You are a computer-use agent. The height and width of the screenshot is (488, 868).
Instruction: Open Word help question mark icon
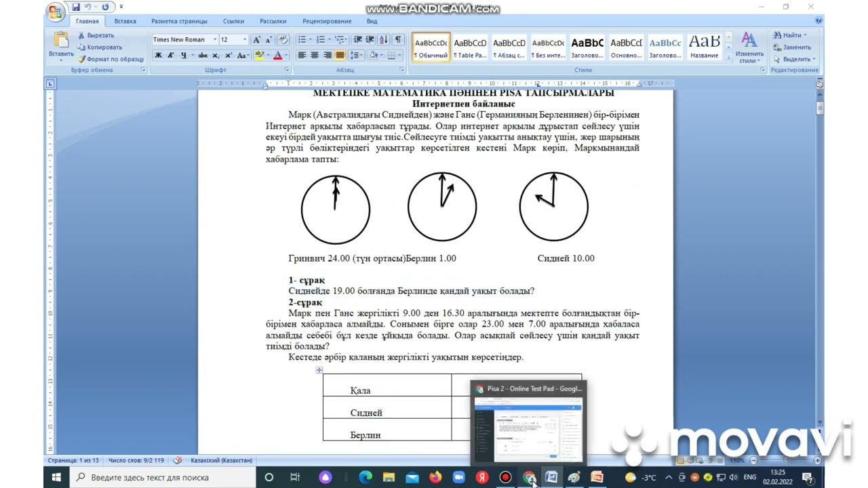point(818,21)
